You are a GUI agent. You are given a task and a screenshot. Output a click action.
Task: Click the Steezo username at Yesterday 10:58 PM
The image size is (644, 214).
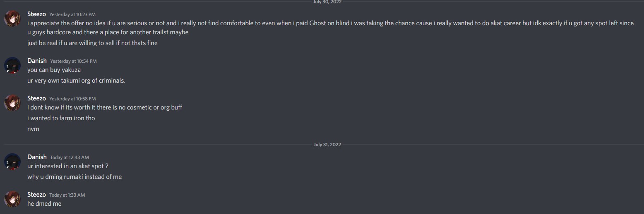(36, 98)
